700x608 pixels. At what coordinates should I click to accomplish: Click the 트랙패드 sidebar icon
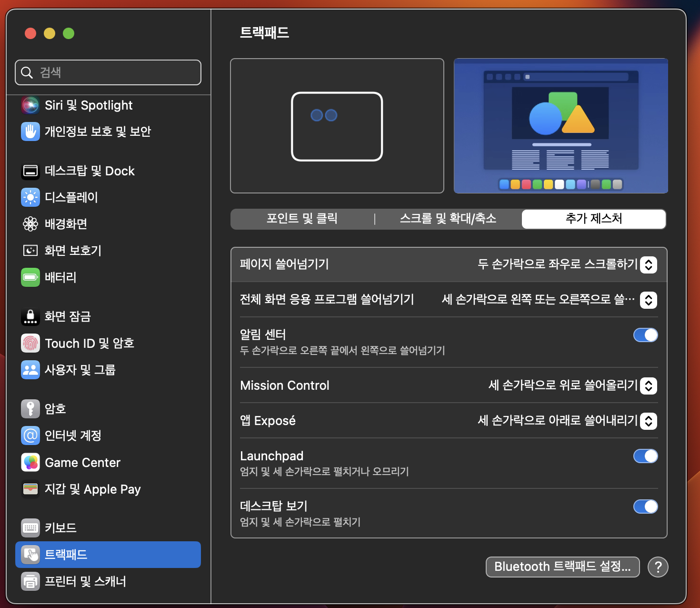pyautogui.click(x=30, y=555)
